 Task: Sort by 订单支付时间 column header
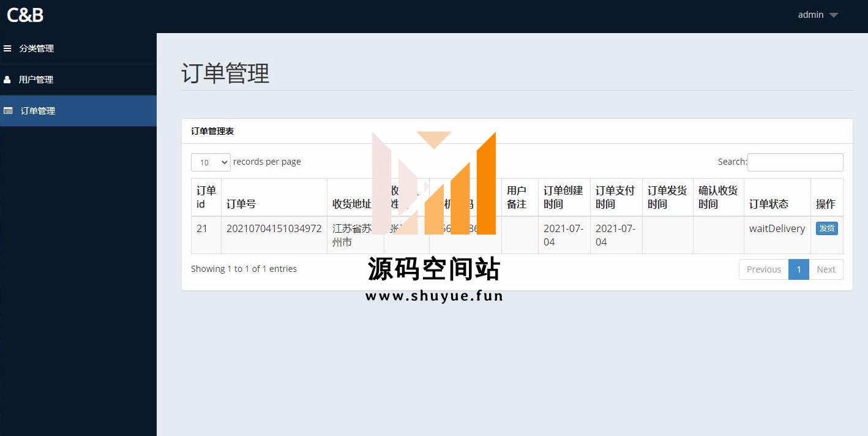[x=616, y=197]
